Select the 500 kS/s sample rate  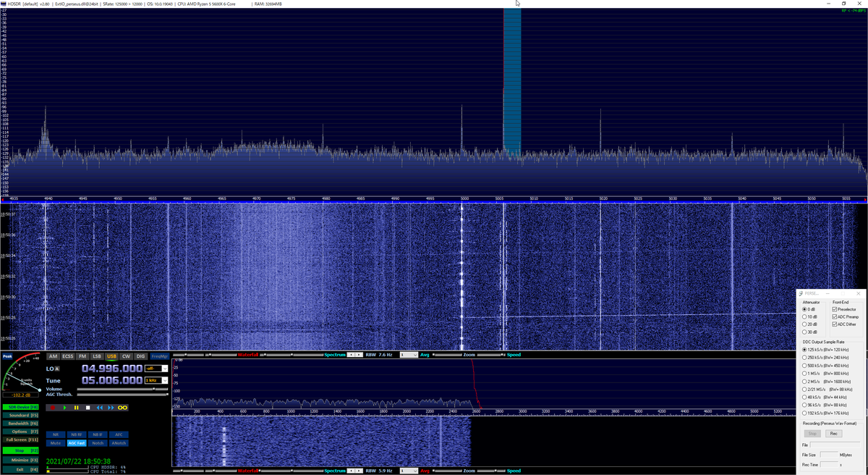(x=825, y=366)
